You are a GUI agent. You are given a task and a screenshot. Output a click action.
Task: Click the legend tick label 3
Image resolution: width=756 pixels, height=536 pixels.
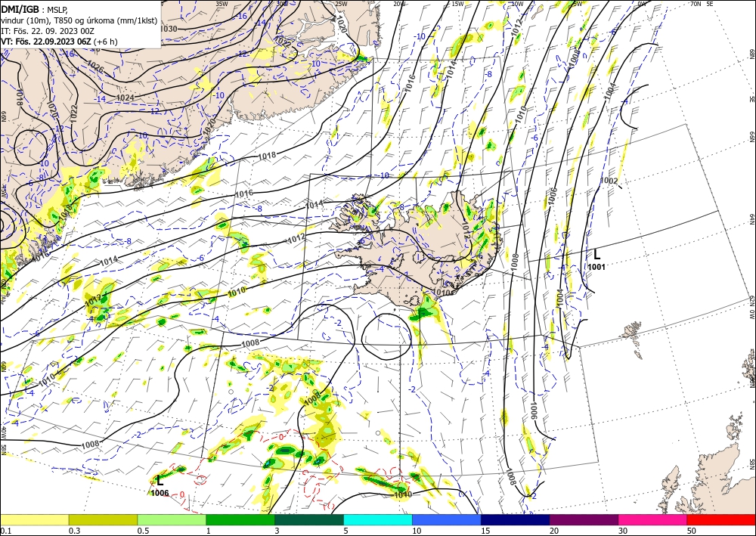277,531
